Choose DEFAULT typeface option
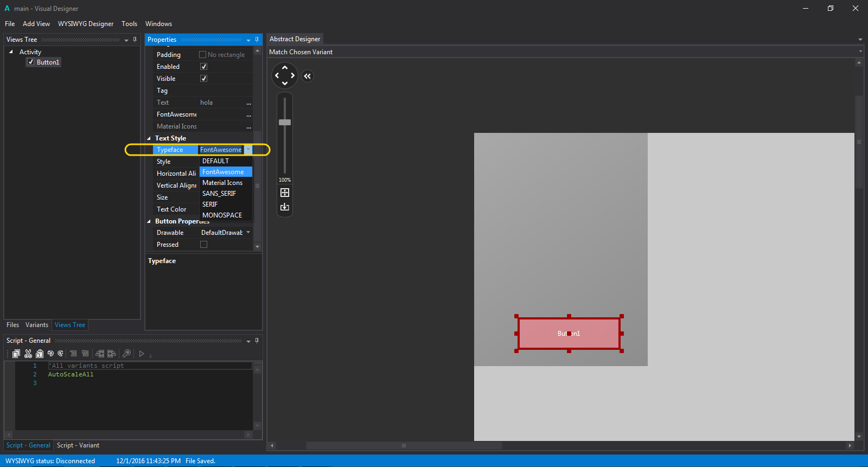868x467 pixels. [x=226, y=161]
